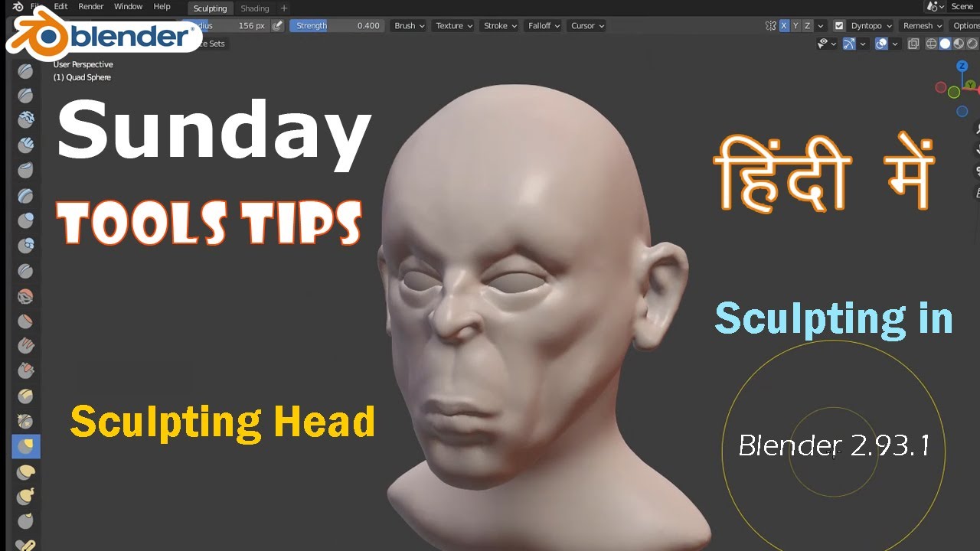The image size is (980, 551).
Task: Open the Edit menu
Action: tap(60, 6)
